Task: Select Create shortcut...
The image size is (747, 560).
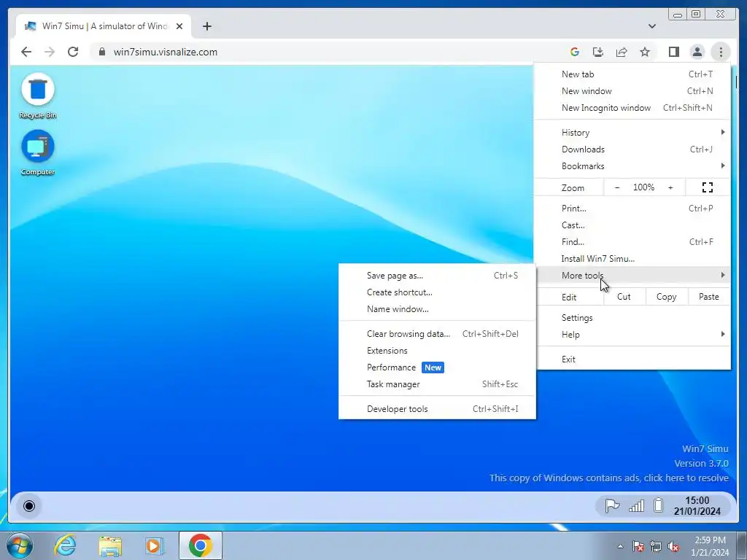Action: pyautogui.click(x=437, y=292)
